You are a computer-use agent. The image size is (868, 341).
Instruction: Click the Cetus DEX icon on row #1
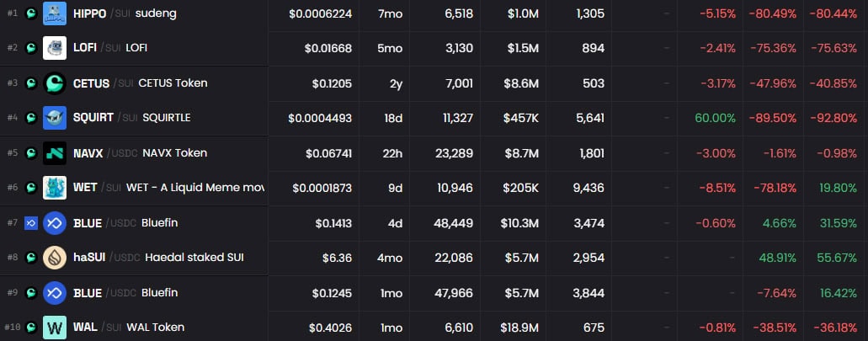tap(31, 13)
